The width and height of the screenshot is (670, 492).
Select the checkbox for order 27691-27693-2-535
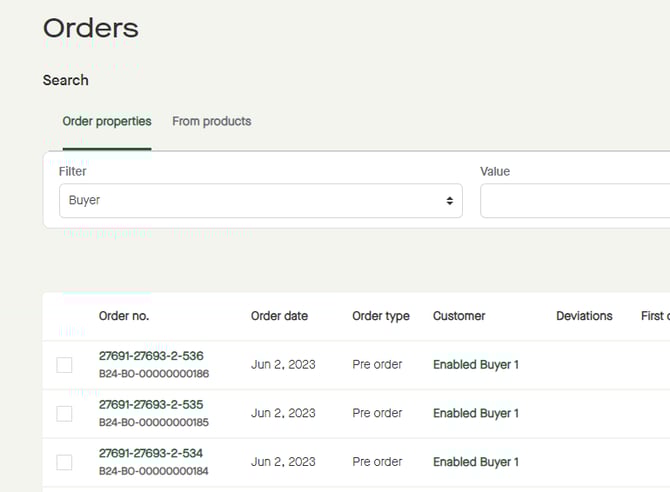[x=64, y=414]
